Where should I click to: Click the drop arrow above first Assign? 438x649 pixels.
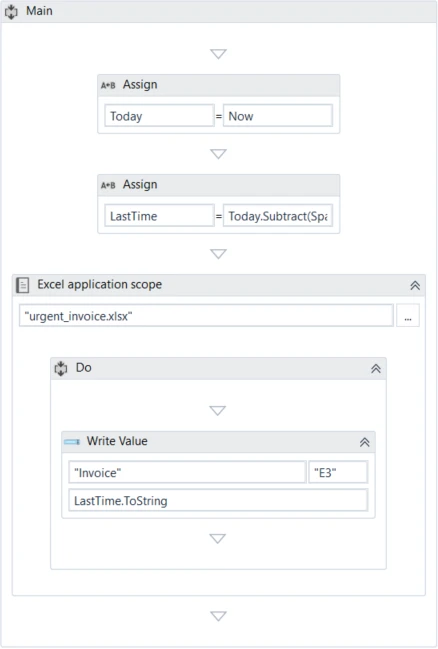point(218,54)
